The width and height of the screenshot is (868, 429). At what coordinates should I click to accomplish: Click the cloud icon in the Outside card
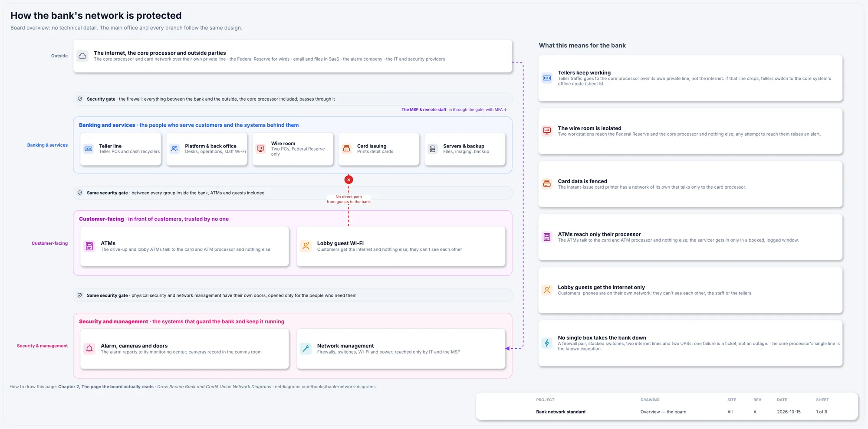pos(82,56)
